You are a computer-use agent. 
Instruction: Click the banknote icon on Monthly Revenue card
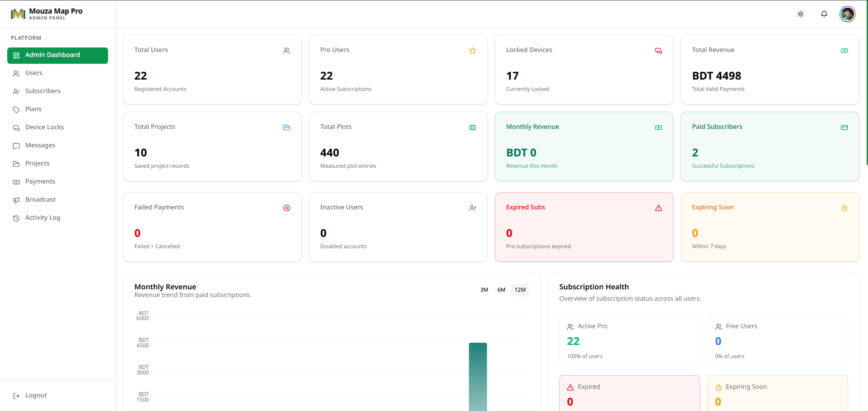659,128
